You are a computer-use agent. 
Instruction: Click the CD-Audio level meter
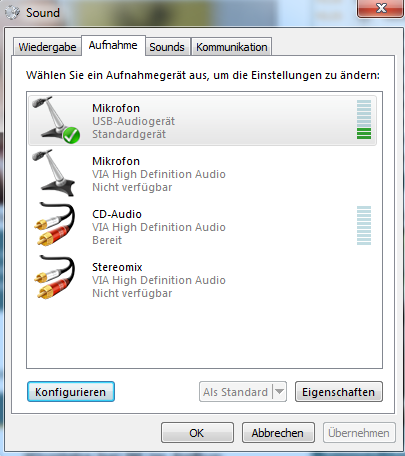pyautogui.click(x=364, y=225)
